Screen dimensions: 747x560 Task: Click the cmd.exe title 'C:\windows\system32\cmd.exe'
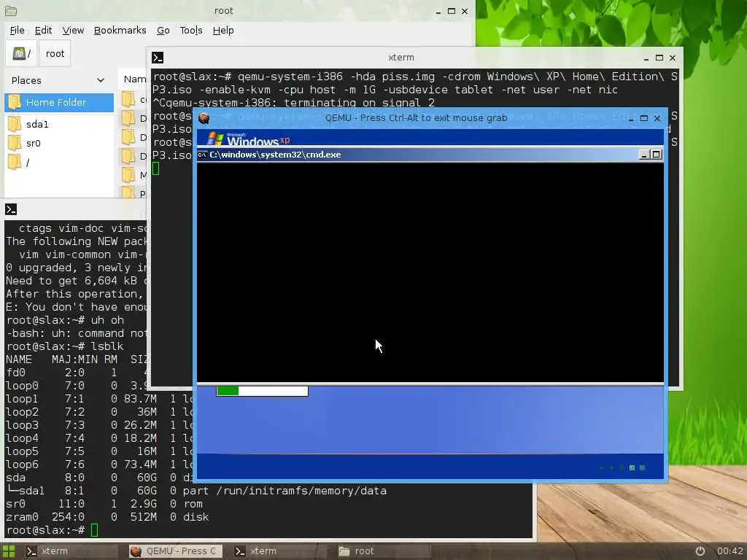tap(275, 155)
